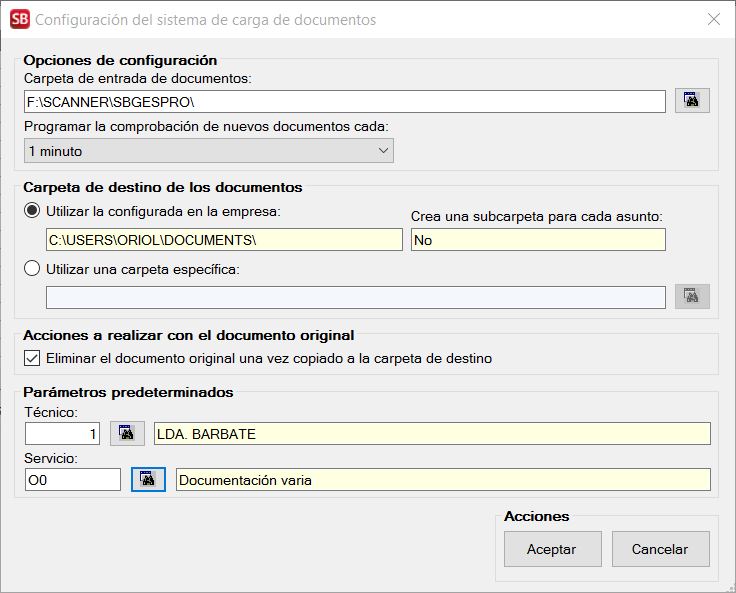Browse for the document input folder

point(691,100)
